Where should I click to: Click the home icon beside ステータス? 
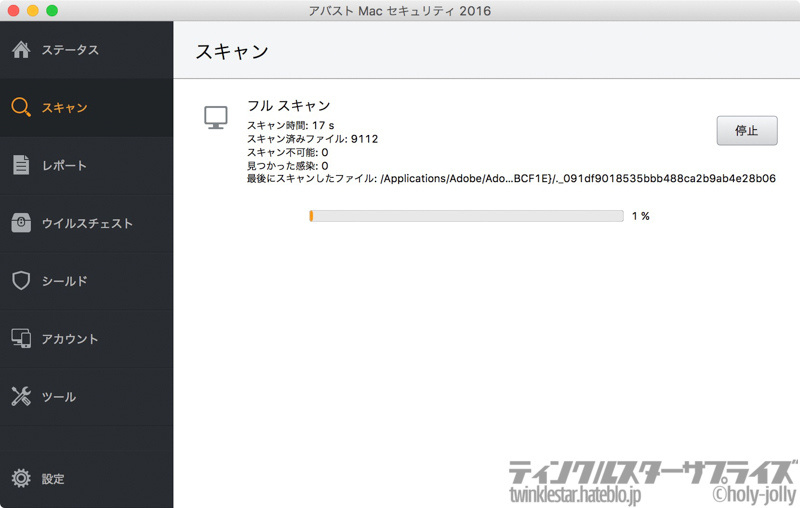point(21,49)
